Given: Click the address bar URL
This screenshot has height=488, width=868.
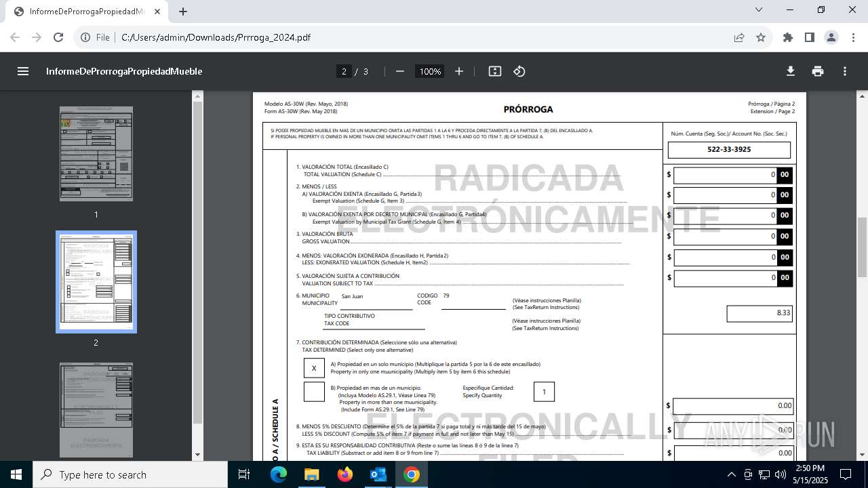Looking at the screenshot, I should (x=216, y=37).
